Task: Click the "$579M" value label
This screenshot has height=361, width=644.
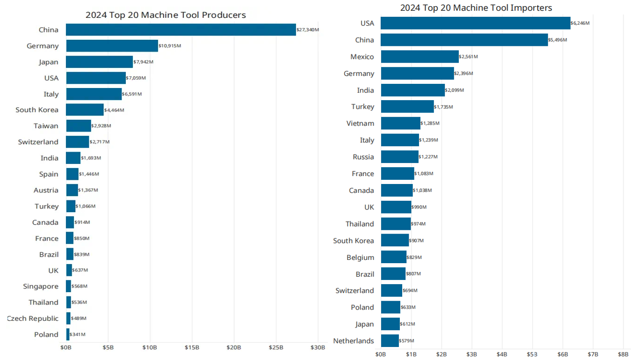Action: coord(406,341)
